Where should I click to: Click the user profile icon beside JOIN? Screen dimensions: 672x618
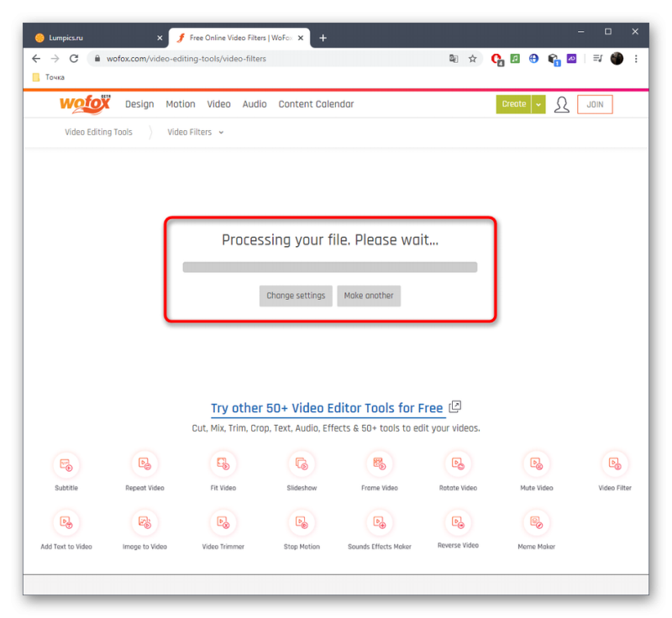click(561, 104)
